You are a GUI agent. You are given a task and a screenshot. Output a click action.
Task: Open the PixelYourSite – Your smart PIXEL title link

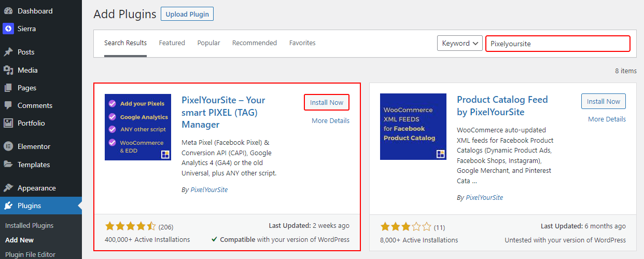tap(223, 112)
